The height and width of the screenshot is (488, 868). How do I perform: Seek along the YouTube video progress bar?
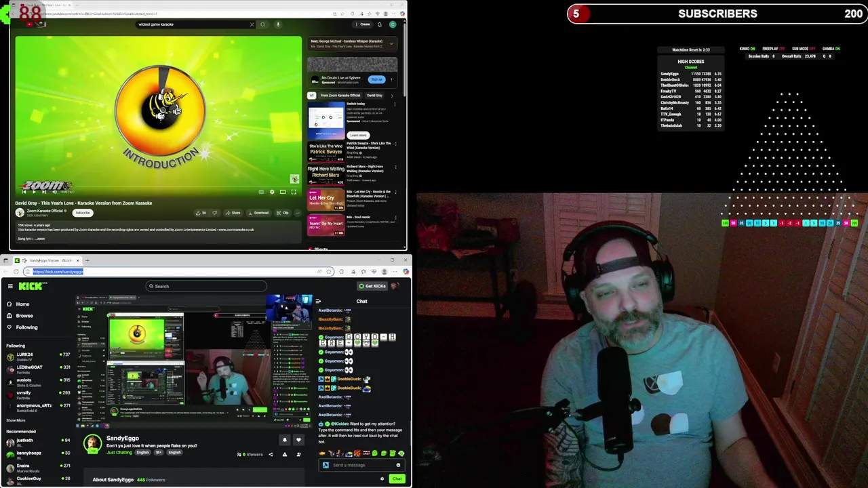(x=158, y=186)
